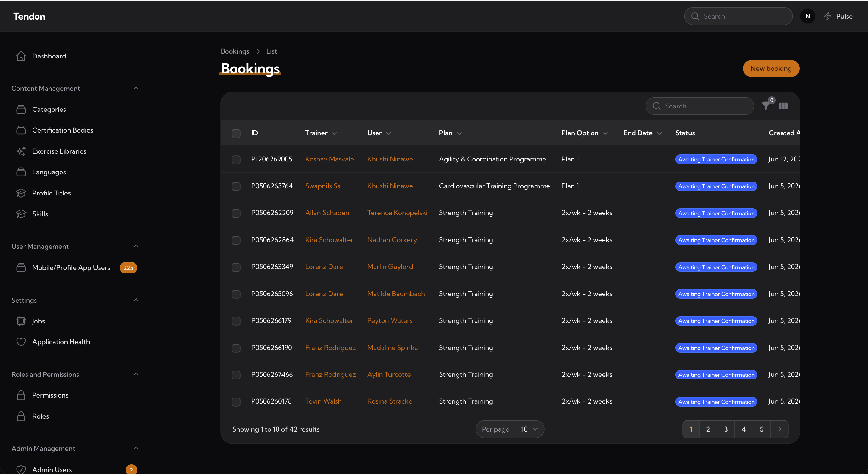Open user Madaline Spinka link
Image resolution: width=868 pixels, height=474 pixels.
(x=392, y=348)
